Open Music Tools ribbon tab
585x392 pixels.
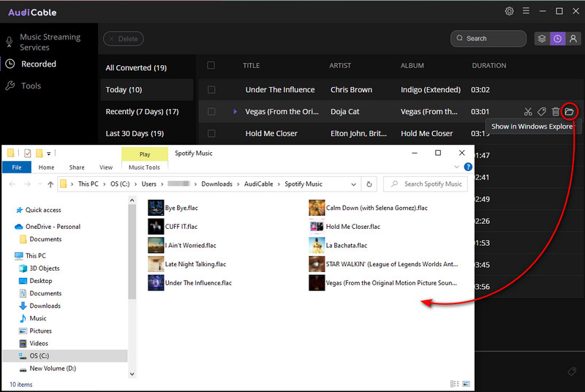click(144, 167)
